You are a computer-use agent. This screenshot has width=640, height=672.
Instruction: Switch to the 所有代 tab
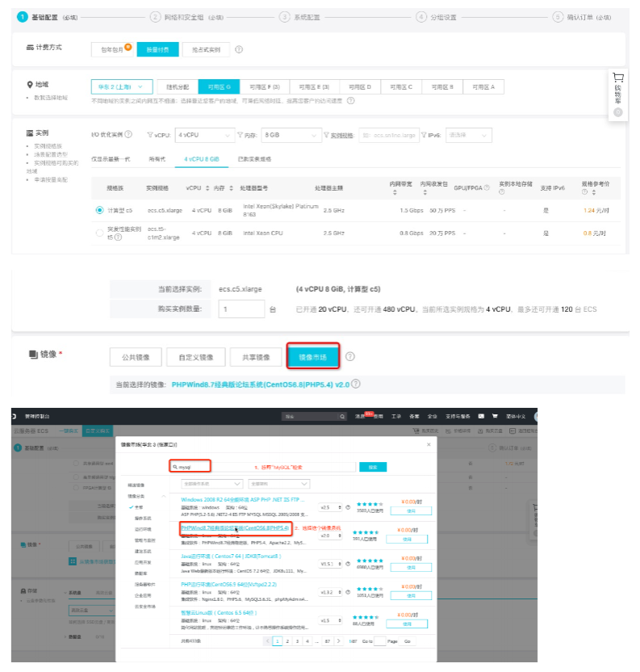[157, 159]
